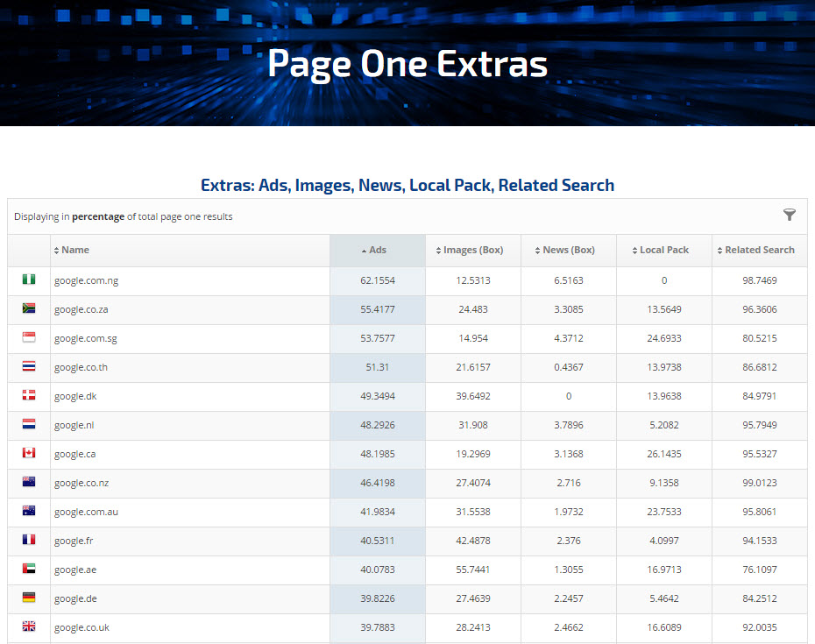Screen dimensions: 815x644
Task: Click the Germany flag icon
Action: [x=29, y=598]
